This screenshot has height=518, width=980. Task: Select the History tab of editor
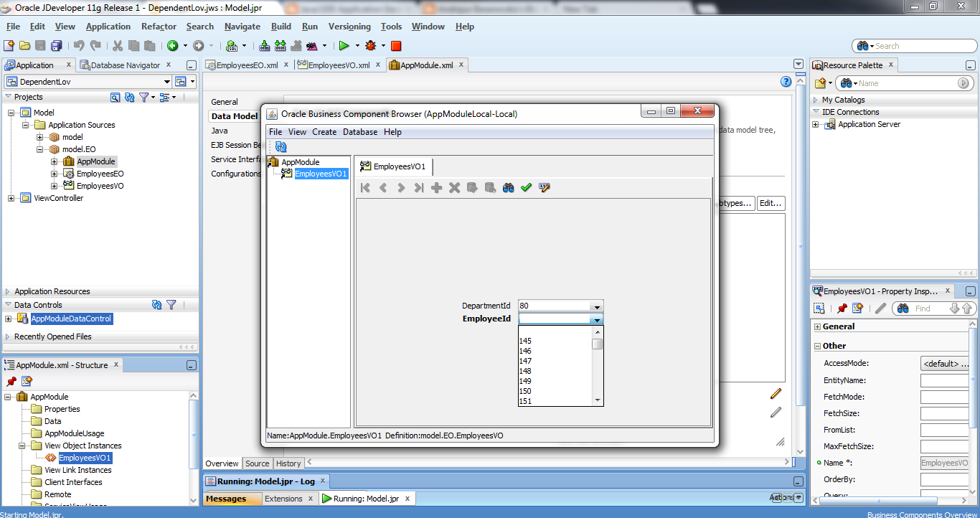pyautogui.click(x=288, y=463)
